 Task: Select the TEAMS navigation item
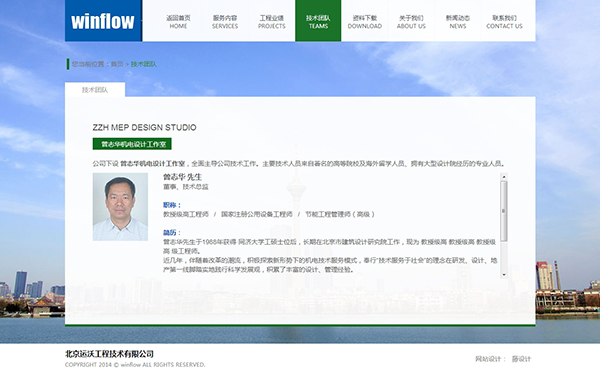tap(318, 21)
